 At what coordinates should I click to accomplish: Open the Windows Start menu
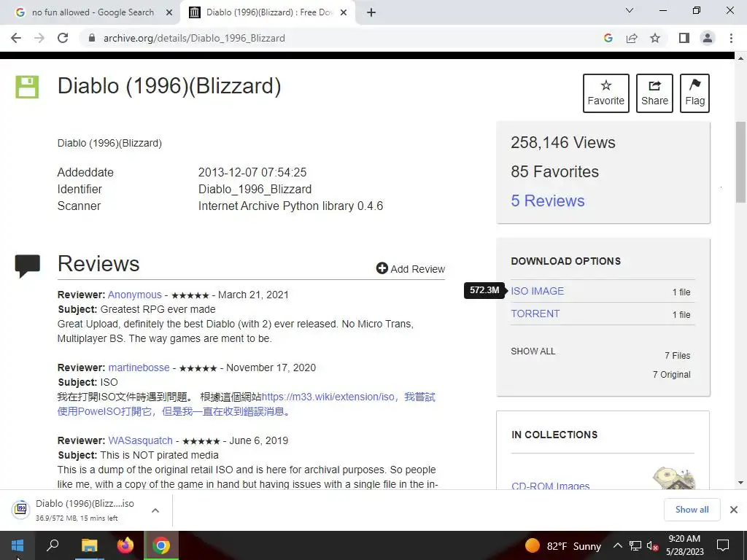(18, 545)
